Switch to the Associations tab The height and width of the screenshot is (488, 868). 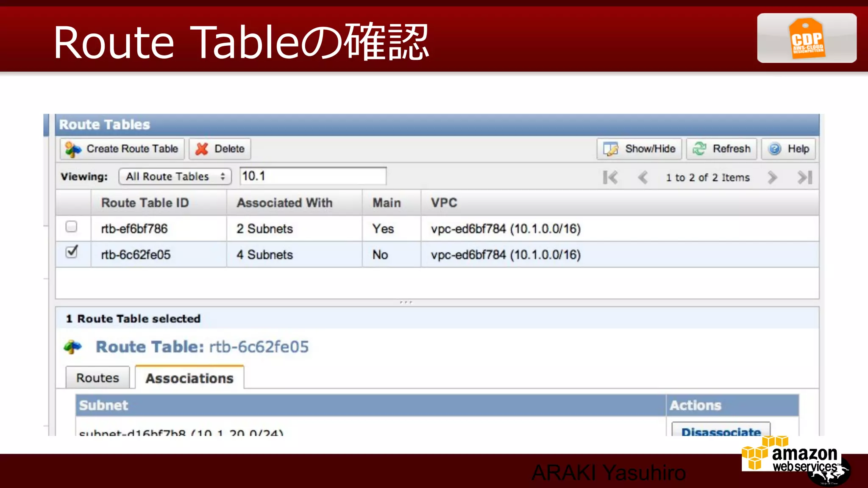click(189, 377)
